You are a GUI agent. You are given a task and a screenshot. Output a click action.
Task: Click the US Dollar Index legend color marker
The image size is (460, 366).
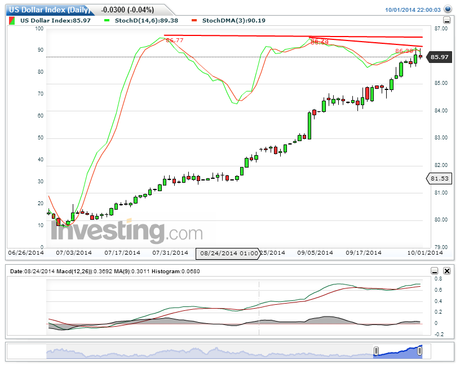[x=12, y=21]
